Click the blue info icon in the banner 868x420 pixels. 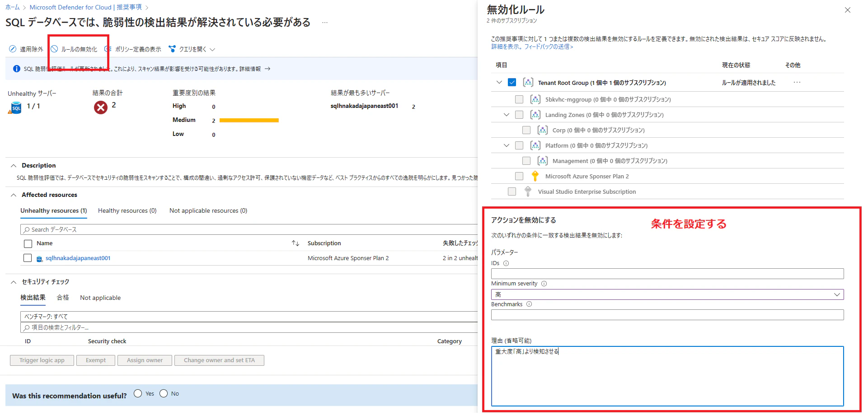coord(17,69)
